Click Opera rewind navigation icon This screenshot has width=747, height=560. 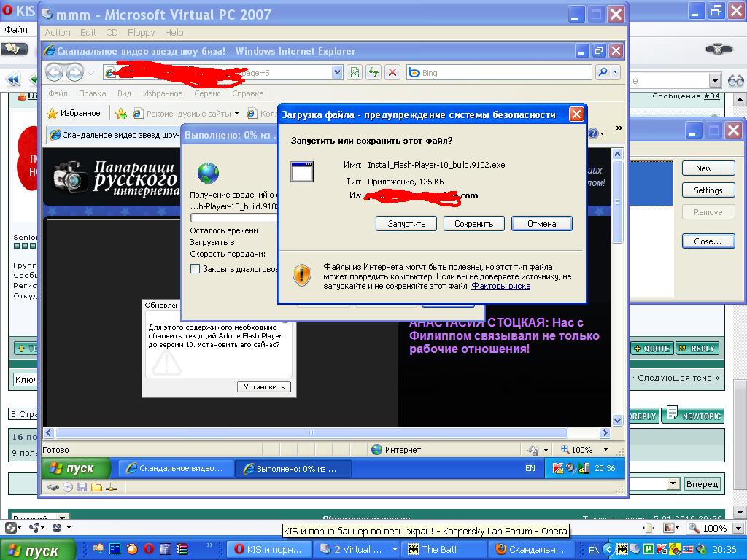(13, 79)
